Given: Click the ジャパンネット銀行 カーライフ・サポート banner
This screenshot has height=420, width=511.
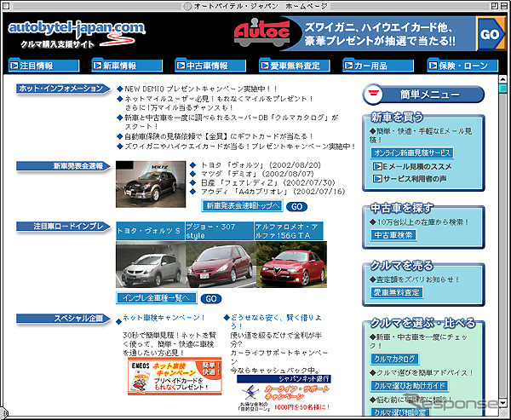Looking at the screenshot, I should pyautogui.click(x=284, y=393).
